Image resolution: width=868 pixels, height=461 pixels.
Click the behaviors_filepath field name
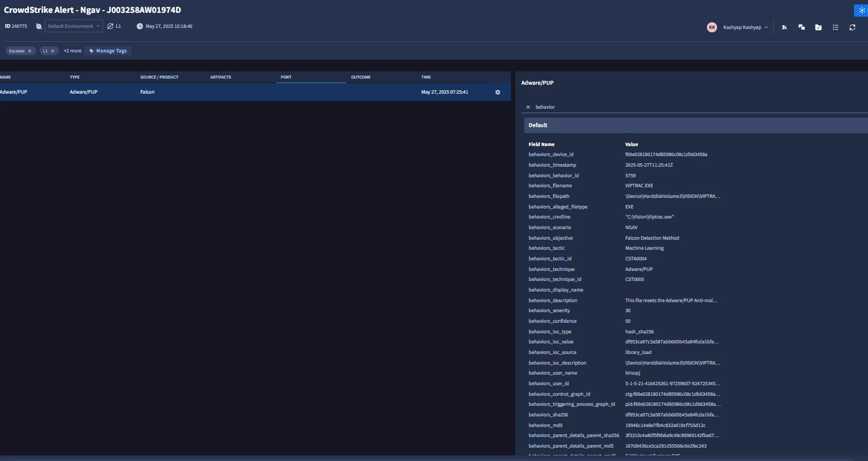[x=549, y=196]
